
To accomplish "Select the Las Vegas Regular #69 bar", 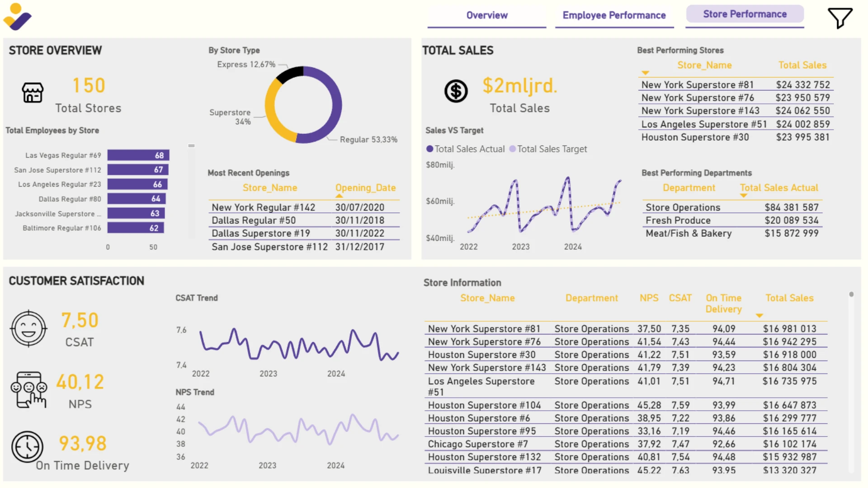I will point(138,155).
